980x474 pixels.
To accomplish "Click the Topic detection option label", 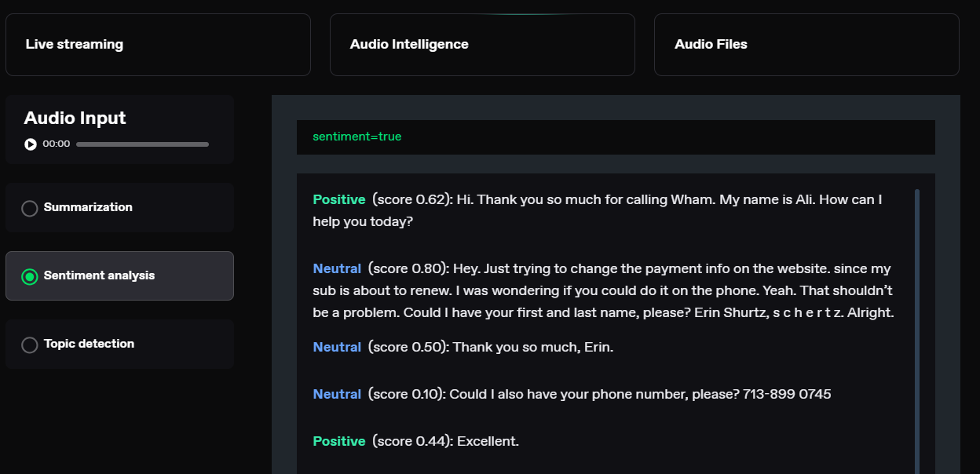I will (89, 344).
